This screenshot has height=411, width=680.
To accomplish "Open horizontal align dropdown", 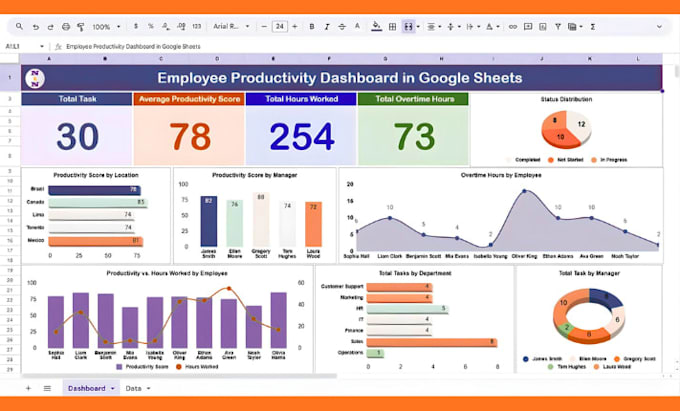I will (x=434, y=26).
